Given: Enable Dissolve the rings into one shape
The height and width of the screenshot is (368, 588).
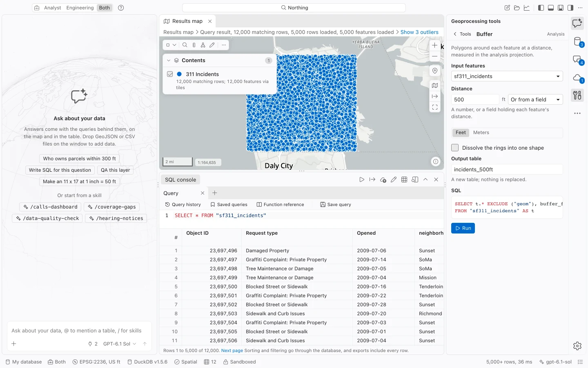Looking at the screenshot, I should coord(455,148).
